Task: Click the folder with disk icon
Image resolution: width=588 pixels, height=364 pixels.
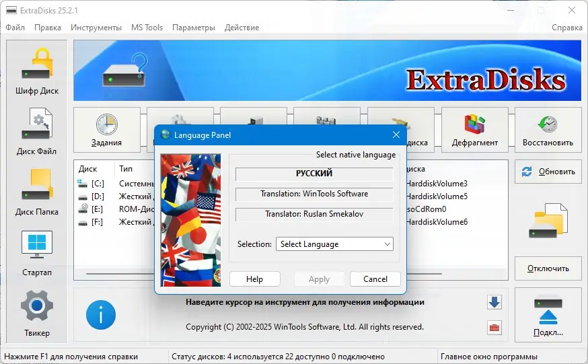Action: coord(548,221)
